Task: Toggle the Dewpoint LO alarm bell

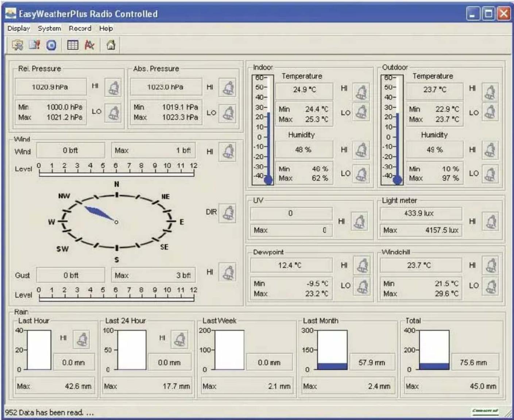Action: (x=362, y=286)
